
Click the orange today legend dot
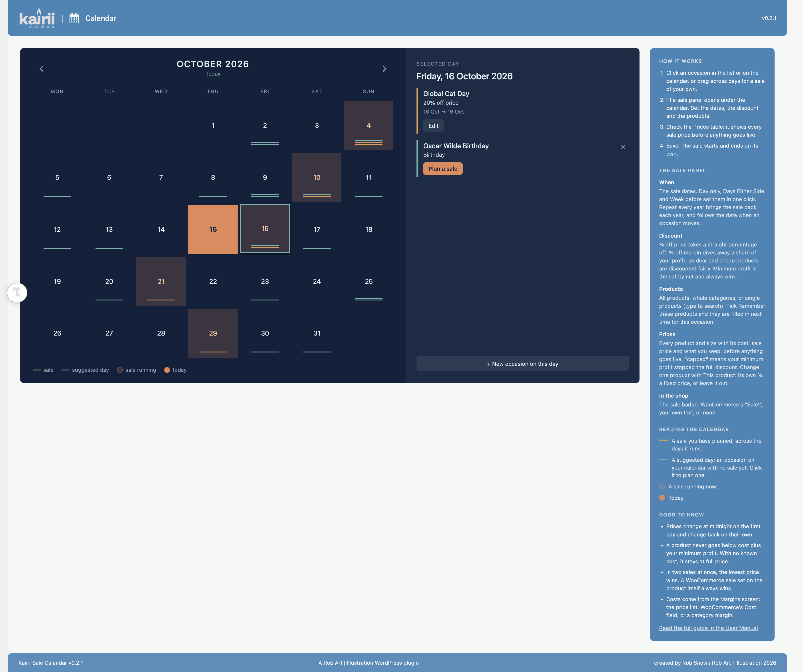[x=167, y=370]
